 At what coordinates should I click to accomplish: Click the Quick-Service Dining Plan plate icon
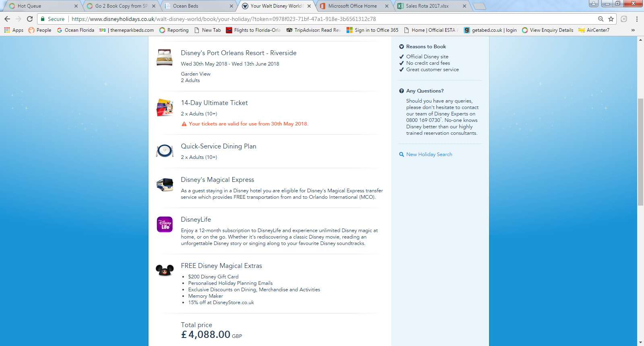click(165, 151)
